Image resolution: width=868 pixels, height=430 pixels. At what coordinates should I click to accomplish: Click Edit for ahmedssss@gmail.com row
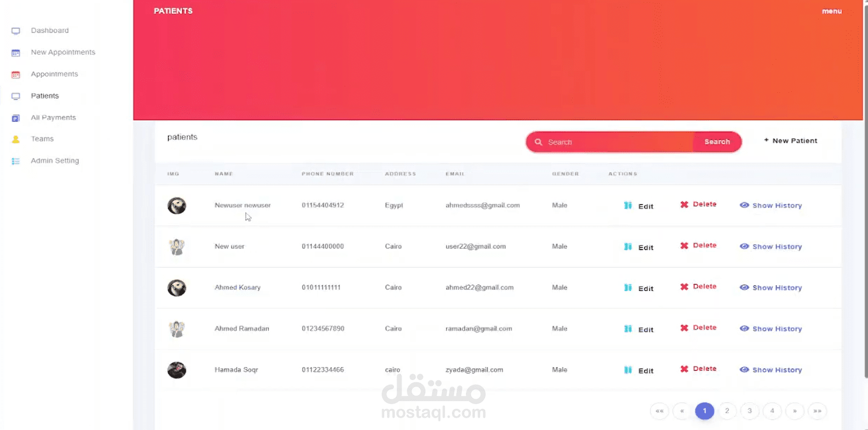[x=639, y=206]
